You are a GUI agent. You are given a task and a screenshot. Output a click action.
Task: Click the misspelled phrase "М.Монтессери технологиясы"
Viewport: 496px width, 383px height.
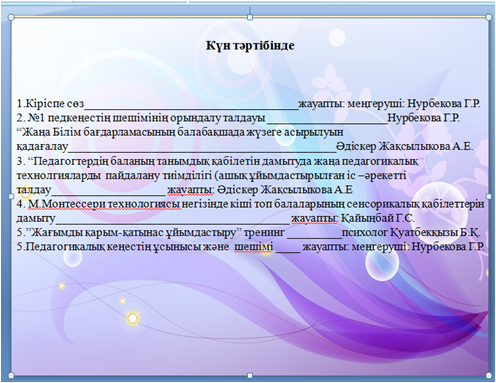point(105,204)
